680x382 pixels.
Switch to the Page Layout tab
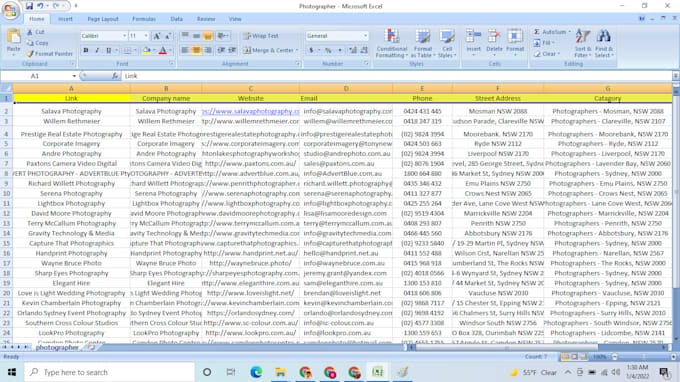pyautogui.click(x=103, y=19)
